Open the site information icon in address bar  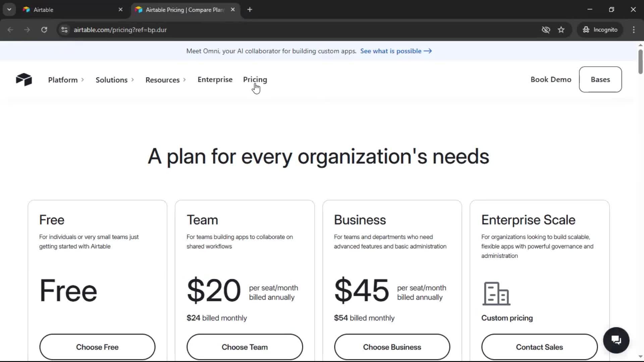pos(64,29)
